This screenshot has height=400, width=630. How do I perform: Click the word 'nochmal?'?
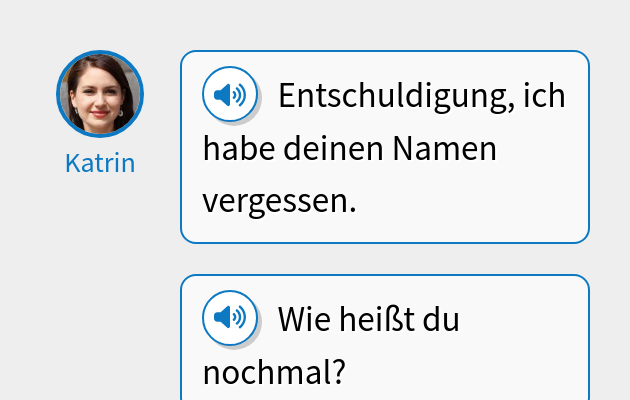coord(273,372)
